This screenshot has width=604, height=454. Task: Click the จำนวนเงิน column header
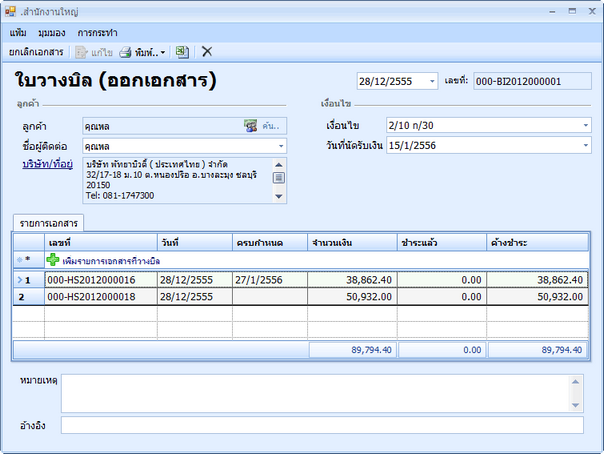[352, 243]
